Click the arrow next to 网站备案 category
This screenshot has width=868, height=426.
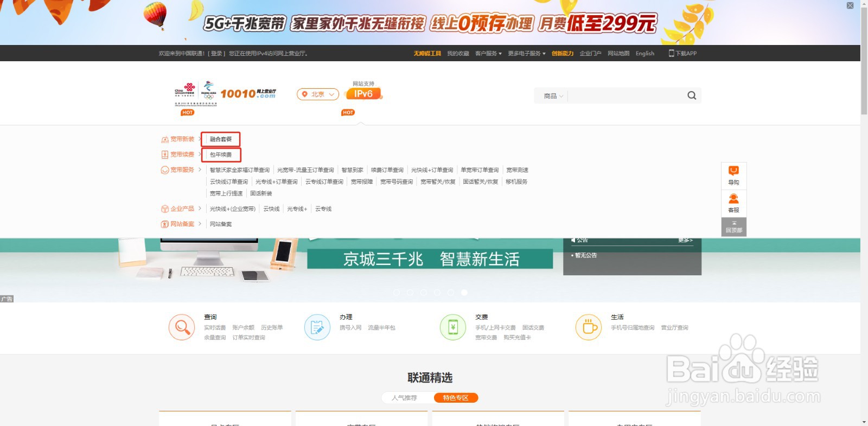click(200, 224)
